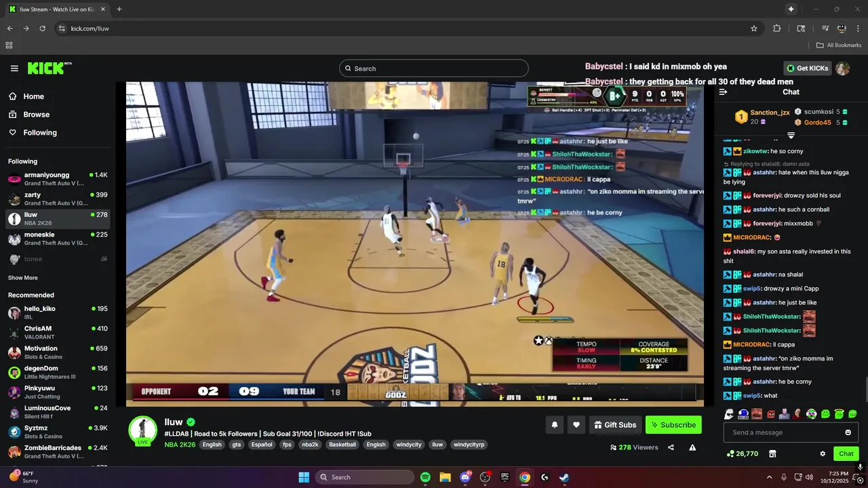
Task: Open NBA 2K26 category link
Action: [180, 445]
